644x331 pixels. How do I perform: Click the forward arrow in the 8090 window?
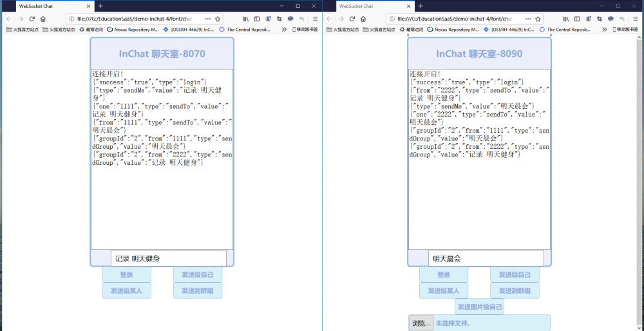coord(341,19)
